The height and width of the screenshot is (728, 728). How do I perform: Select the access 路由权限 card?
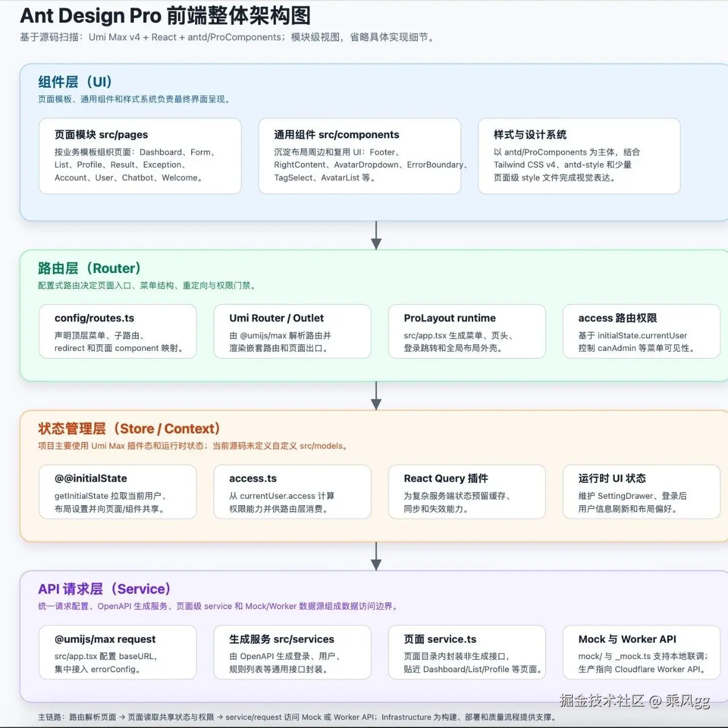coord(642,332)
